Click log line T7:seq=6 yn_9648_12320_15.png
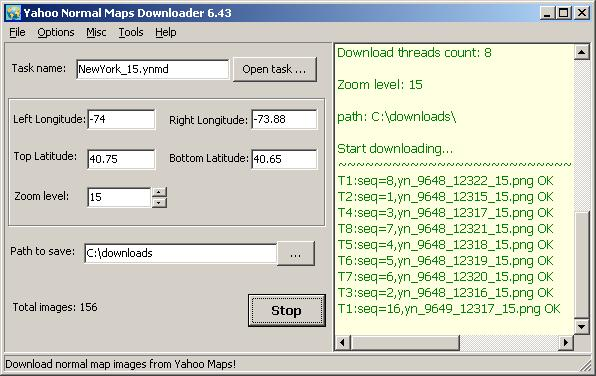 point(445,277)
